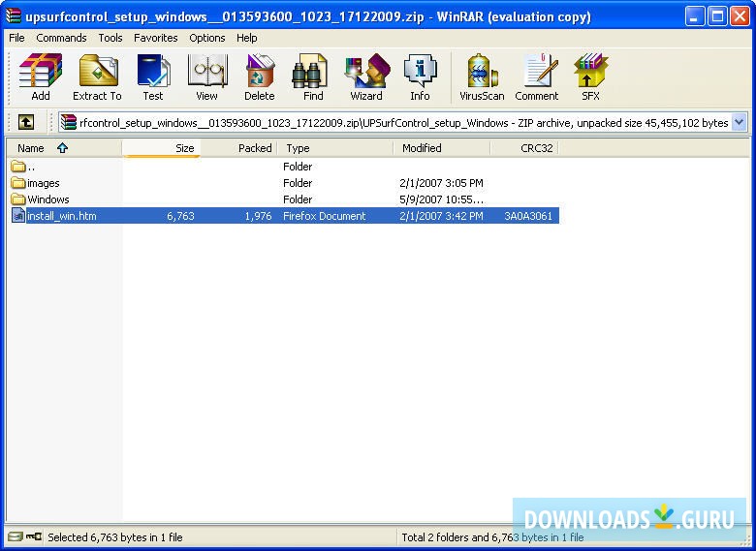Sort files by Name column header
The width and height of the screenshot is (756, 551).
point(31,148)
